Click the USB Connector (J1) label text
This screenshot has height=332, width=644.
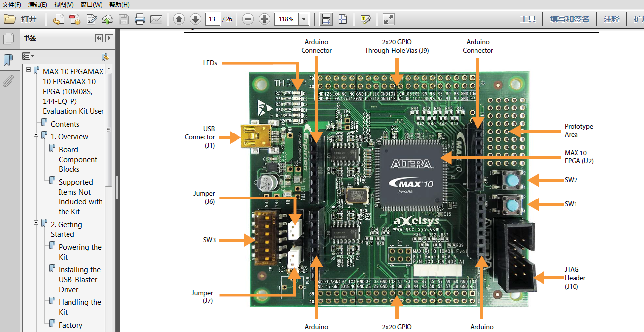pos(200,137)
